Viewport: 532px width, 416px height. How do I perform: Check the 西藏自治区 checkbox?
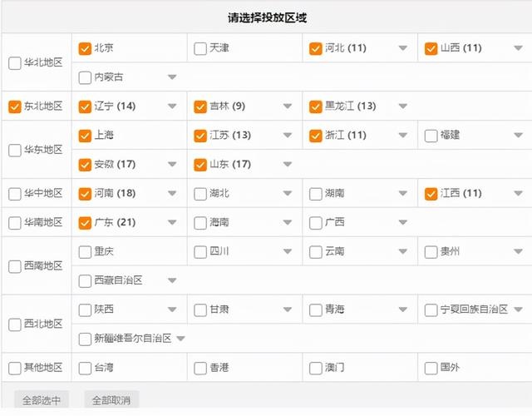85,281
